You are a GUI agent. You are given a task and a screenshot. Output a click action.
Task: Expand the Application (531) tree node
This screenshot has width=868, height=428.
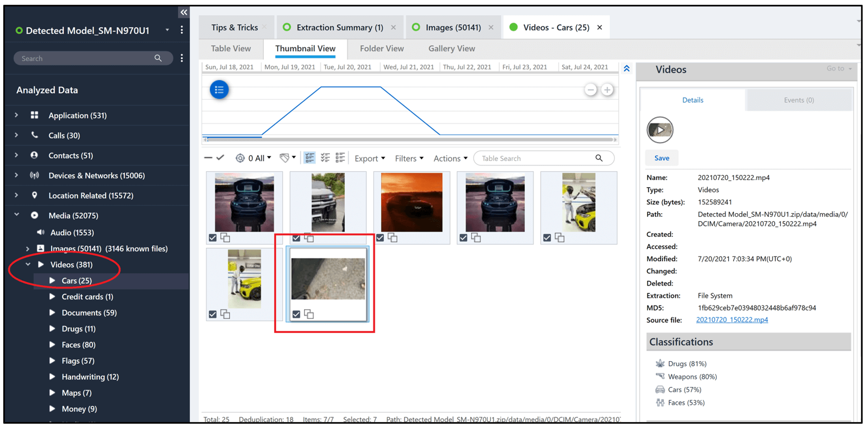point(16,115)
